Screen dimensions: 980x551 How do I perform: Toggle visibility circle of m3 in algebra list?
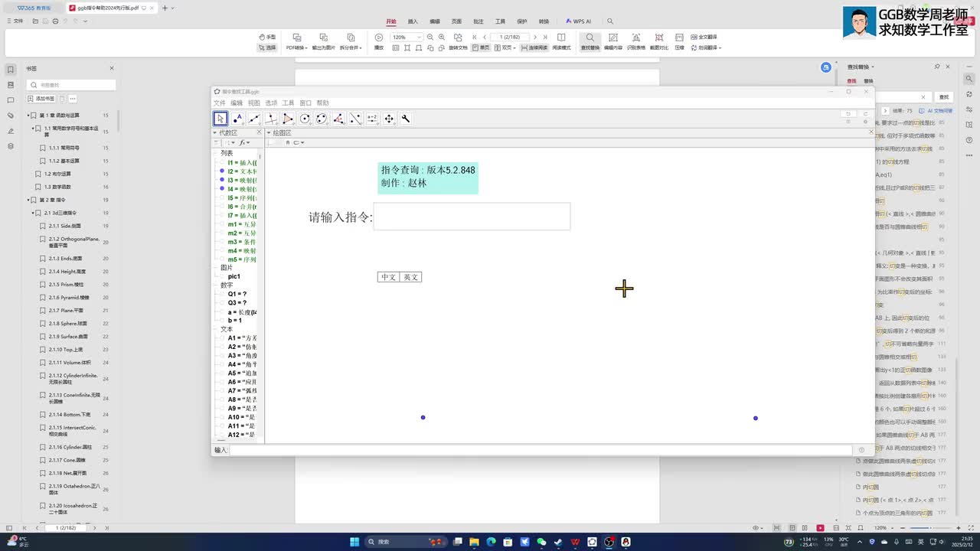click(222, 242)
